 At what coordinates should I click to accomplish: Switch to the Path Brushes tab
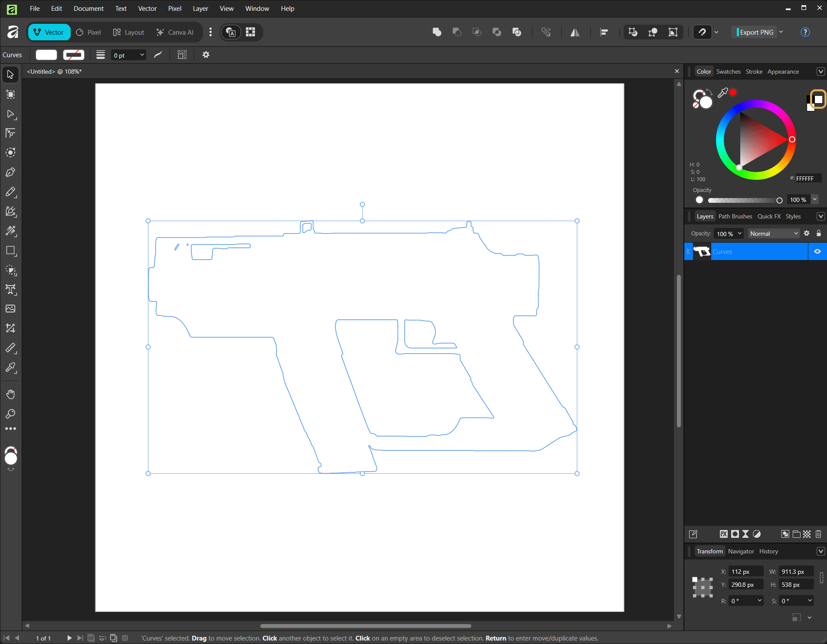pos(735,216)
